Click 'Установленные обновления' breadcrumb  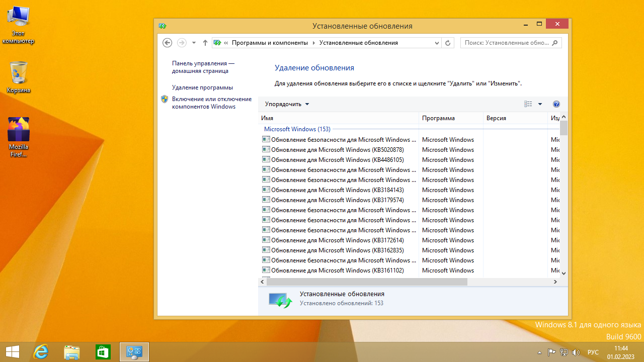tap(358, 43)
